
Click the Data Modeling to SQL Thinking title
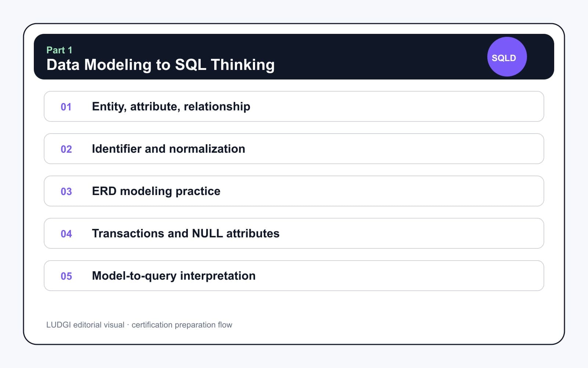[x=161, y=65]
